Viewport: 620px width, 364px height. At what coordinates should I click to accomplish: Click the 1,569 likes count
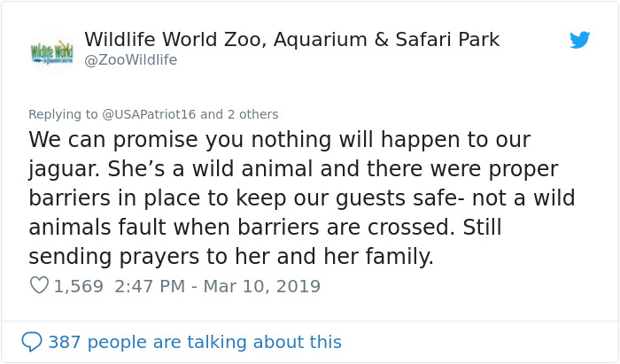pos(78,286)
